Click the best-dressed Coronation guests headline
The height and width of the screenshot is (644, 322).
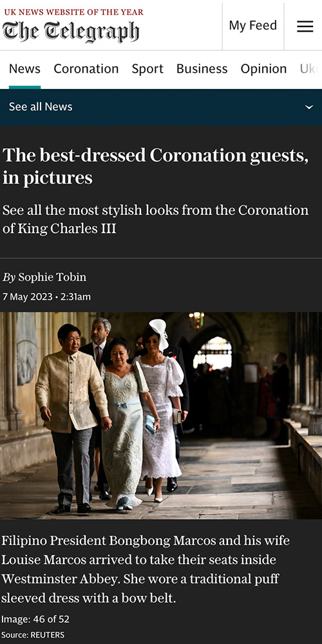156,166
